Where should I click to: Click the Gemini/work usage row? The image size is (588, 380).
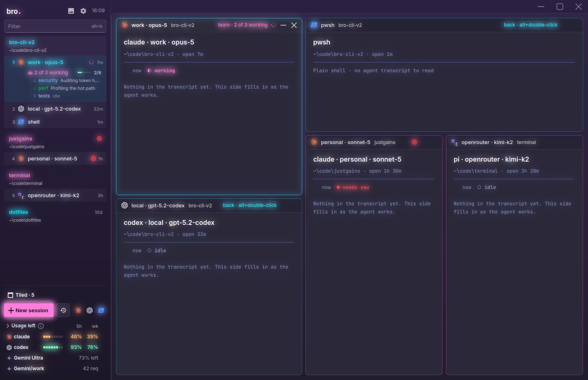[x=52, y=369]
